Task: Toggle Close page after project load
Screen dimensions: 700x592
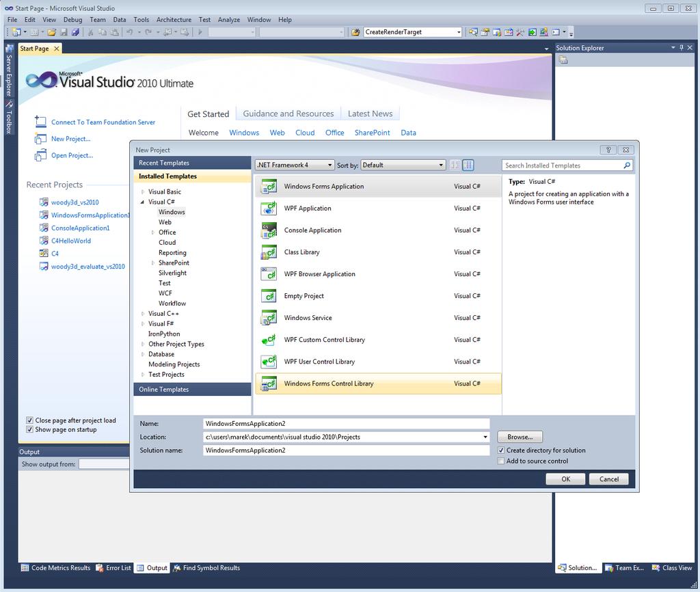Action: [29, 420]
